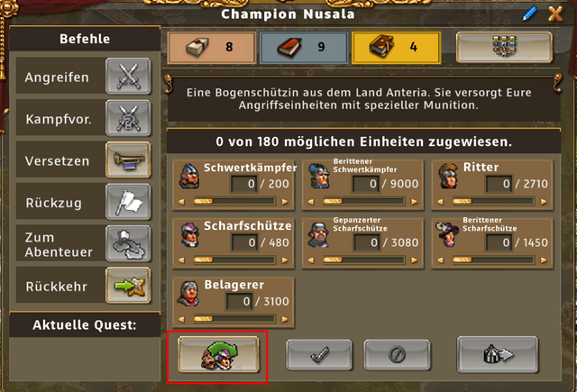This screenshot has height=392, width=577.
Task: Click the Gepanzerter Scharfschütze quantity input field
Action: click(367, 242)
